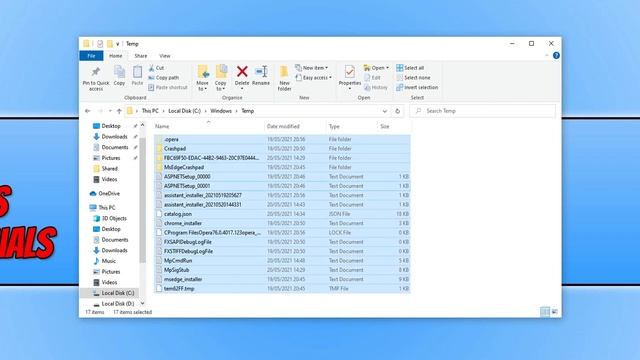Click Windows in the address path
The image size is (640, 360).
coord(221,111)
